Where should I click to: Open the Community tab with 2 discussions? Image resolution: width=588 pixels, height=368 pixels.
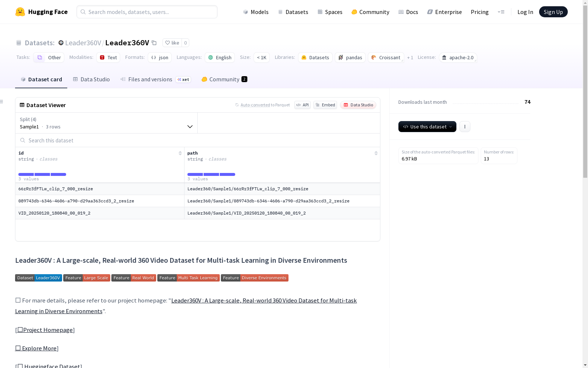(x=225, y=79)
